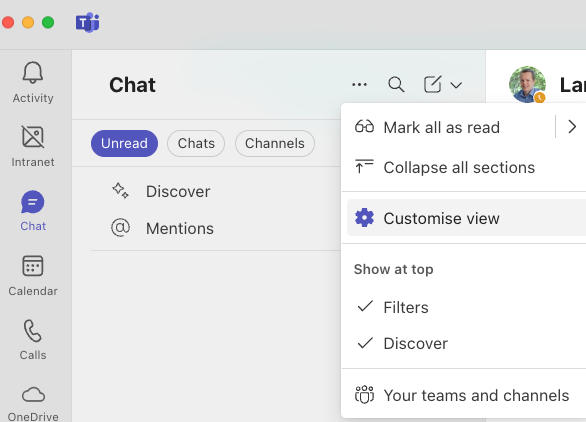Viewport: 586px width, 422px height.
Task: Expand the new chat dropdown chevron
Action: point(456,86)
